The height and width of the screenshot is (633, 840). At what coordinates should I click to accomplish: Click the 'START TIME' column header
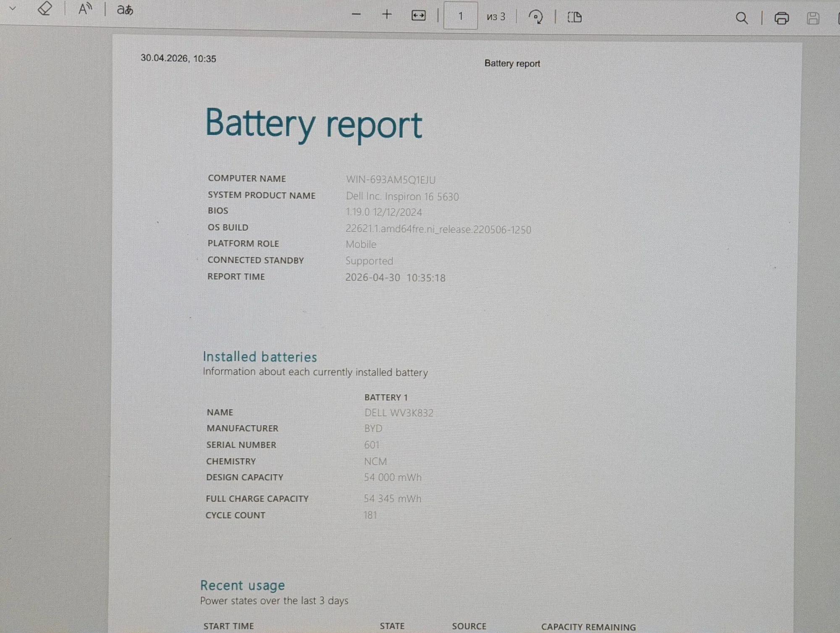[x=228, y=626]
